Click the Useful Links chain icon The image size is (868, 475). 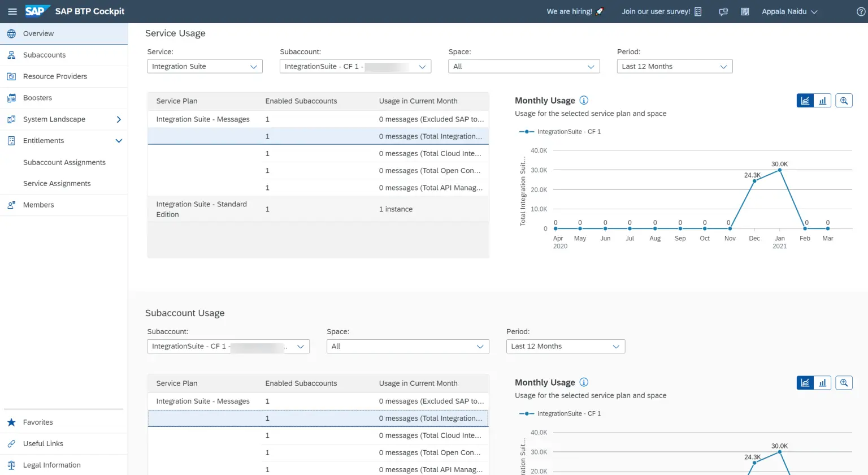11,444
